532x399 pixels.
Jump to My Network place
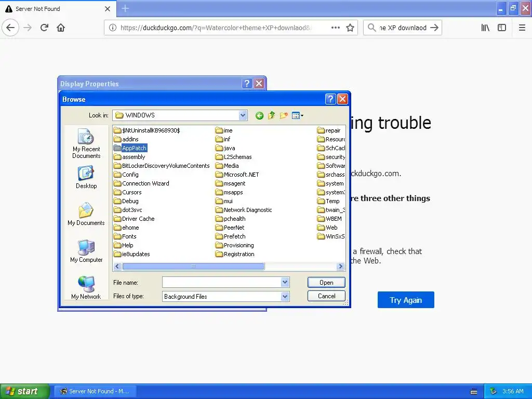pyautogui.click(x=86, y=288)
